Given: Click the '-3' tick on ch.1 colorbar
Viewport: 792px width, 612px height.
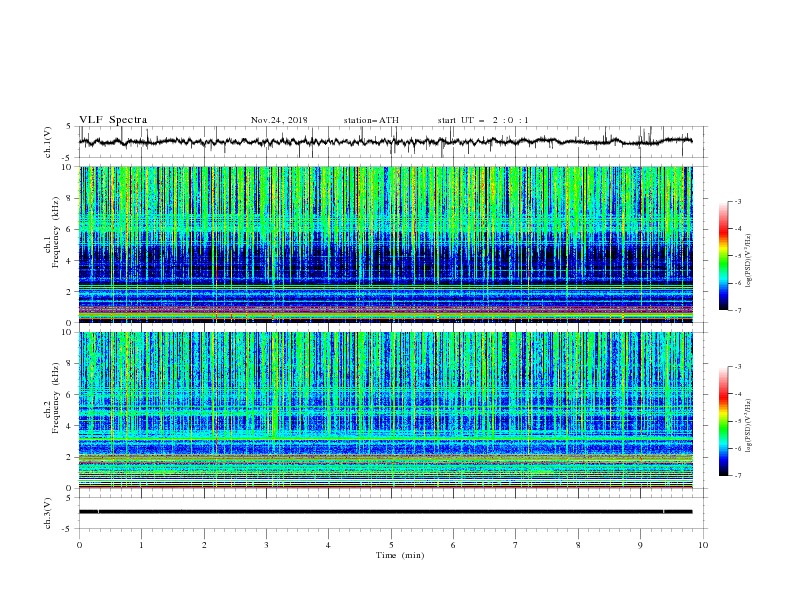Looking at the screenshot, I should tap(737, 201).
